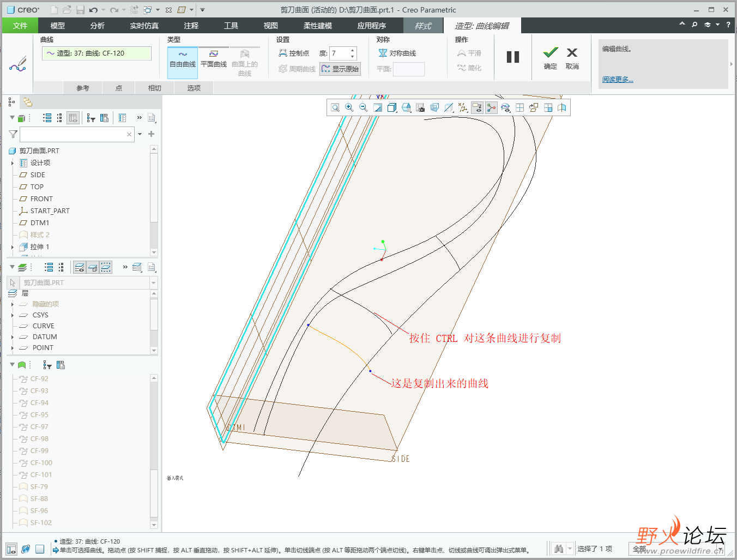Toggle the perspective view icon
Screen dimensions: 737x560
click(434, 108)
